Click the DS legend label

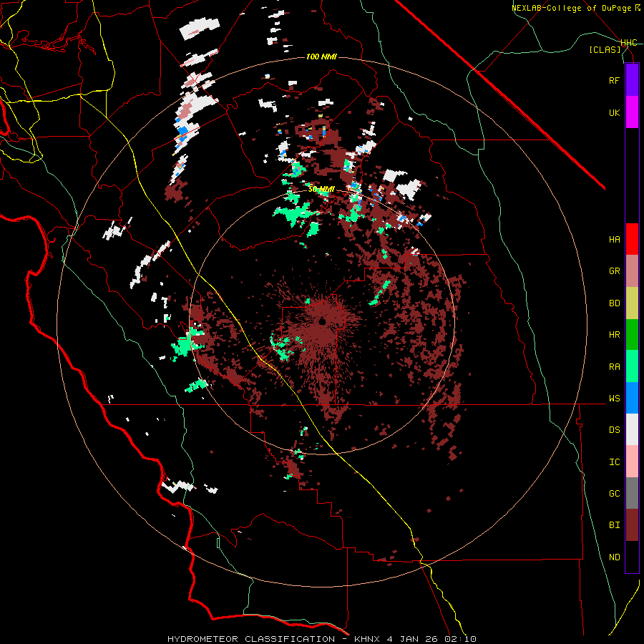[x=614, y=430]
